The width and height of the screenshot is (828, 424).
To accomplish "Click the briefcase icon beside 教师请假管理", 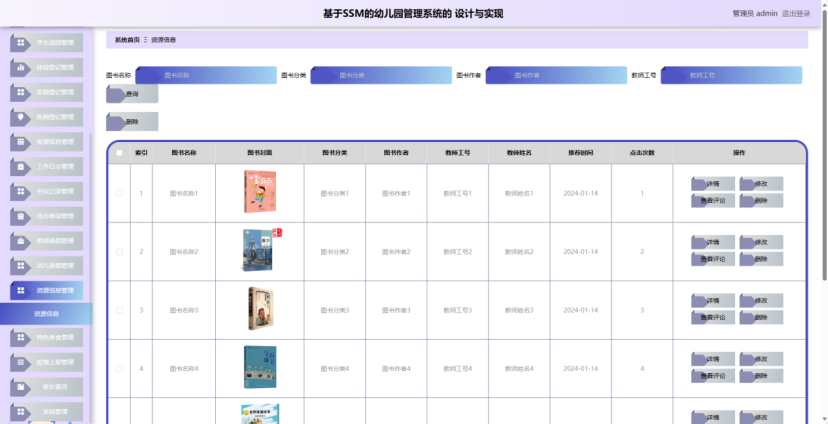I will point(21,241).
